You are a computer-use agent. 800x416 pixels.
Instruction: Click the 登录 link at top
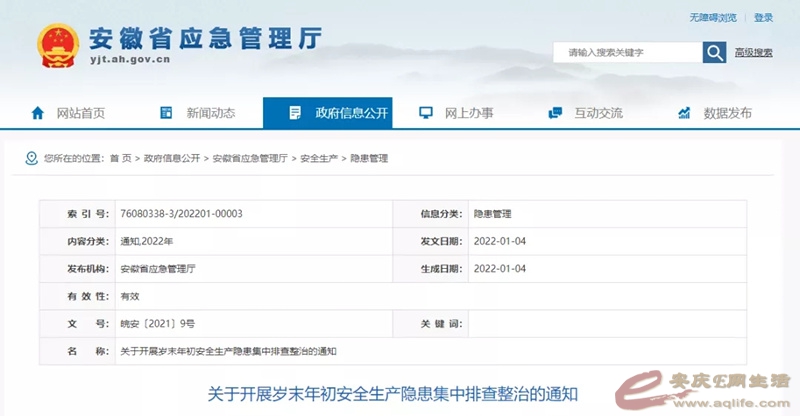point(763,18)
